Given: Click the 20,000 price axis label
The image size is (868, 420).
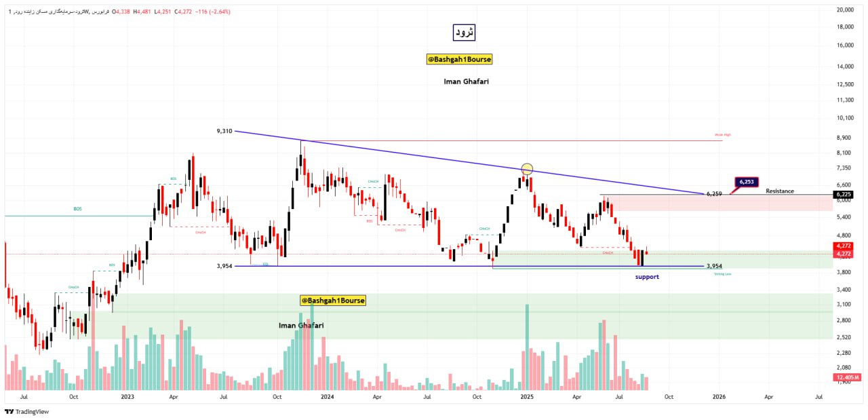Looking at the screenshot, I should tap(845, 10).
